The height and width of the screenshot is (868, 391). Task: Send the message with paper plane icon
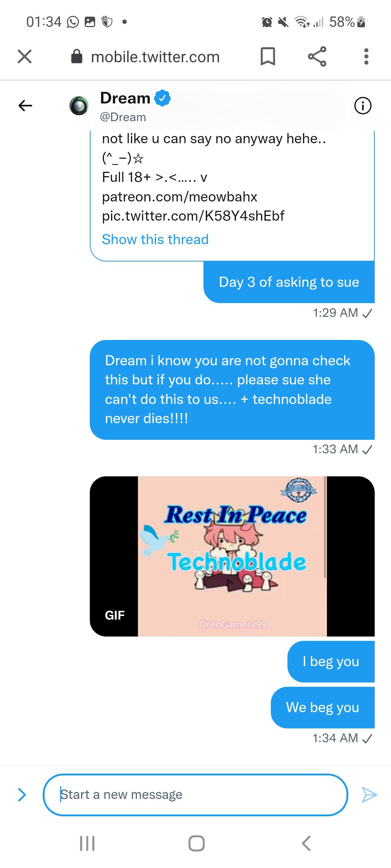pyautogui.click(x=369, y=795)
